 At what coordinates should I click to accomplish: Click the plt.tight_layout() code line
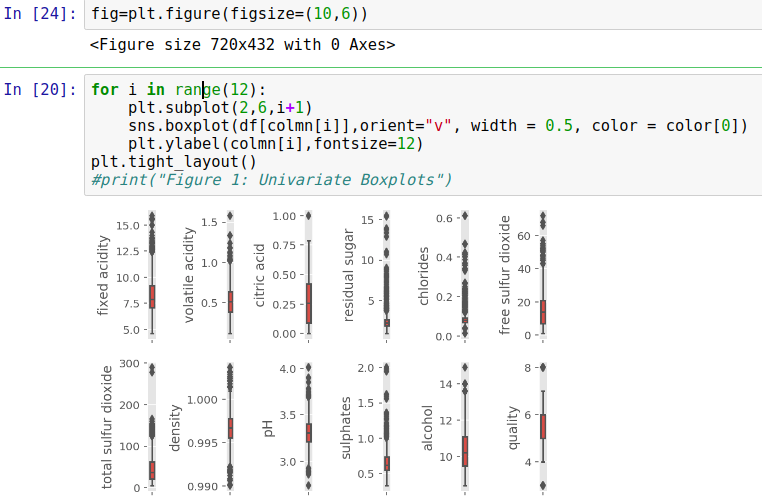[173, 162]
